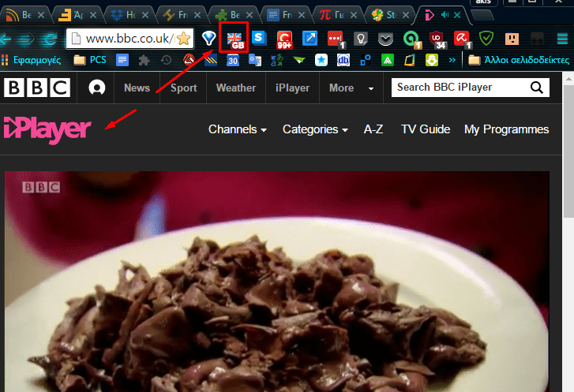Go to BBC Sport
Screen dimensions: 574x392
(x=184, y=88)
